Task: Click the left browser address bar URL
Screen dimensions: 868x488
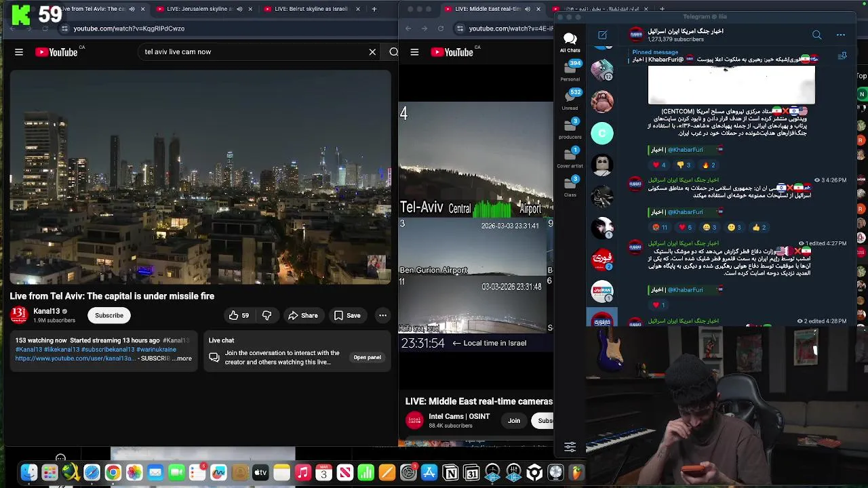Action: click(x=129, y=28)
